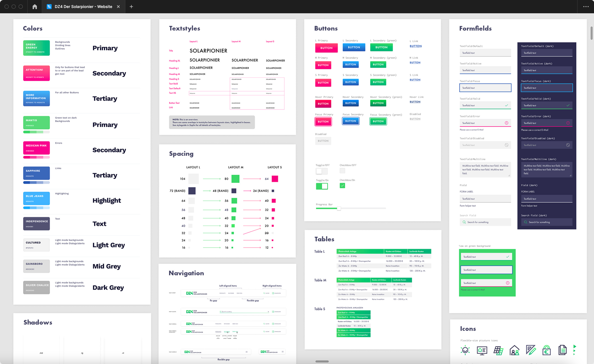The image size is (594, 364).
Task: Select the smiling sun picture icon
Action: coord(465,350)
